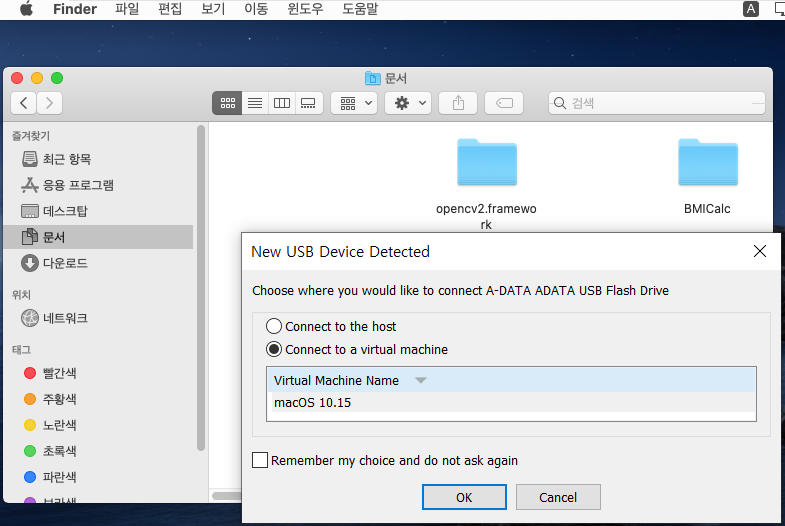Screen dimensions: 785x526
Task: Select Connect to the host option
Action: click(x=274, y=326)
